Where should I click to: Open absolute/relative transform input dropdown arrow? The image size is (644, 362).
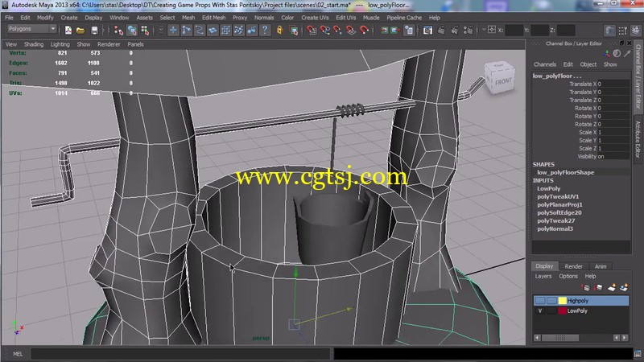point(484,30)
